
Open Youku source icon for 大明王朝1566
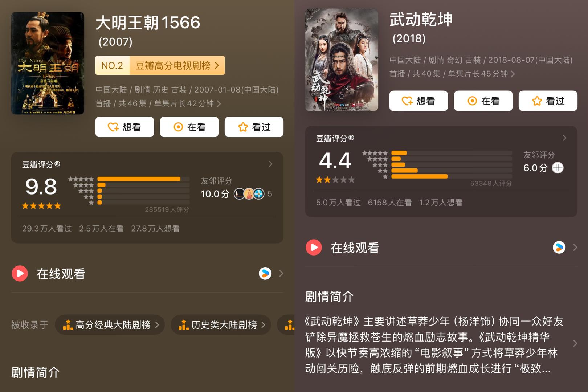[265, 273]
